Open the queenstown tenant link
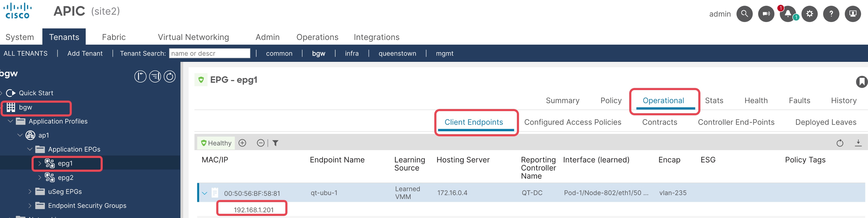Screen dimensions: 868x218 [x=397, y=53]
